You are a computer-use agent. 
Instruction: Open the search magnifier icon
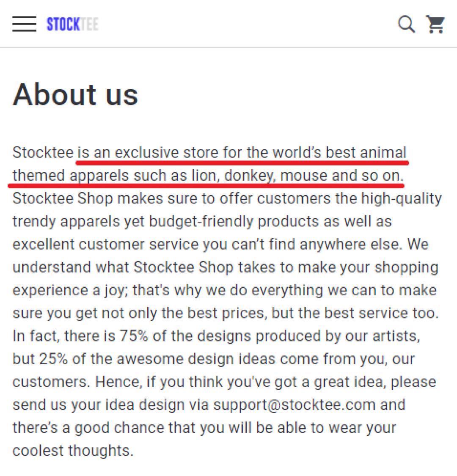[x=406, y=24]
